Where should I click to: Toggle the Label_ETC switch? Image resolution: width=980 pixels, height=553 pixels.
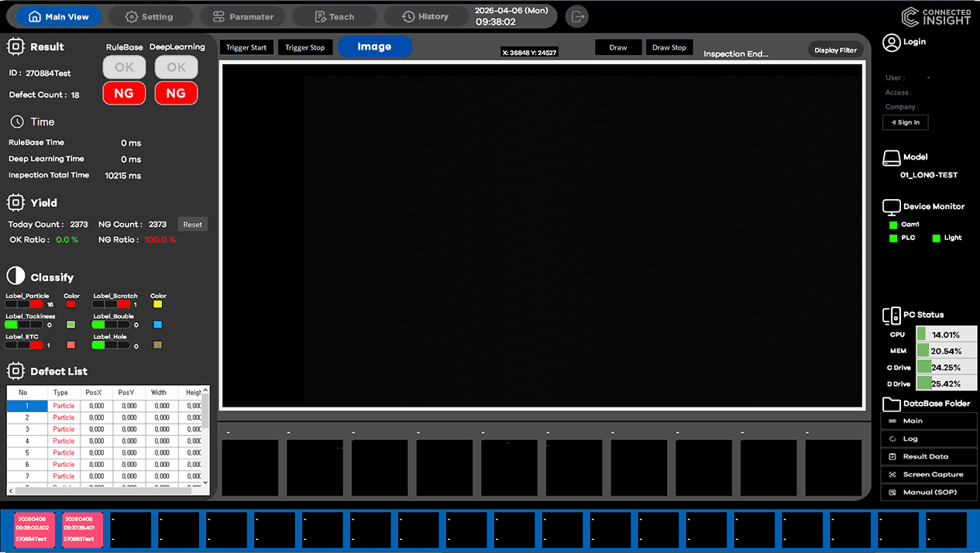click(x=24, y=345)
